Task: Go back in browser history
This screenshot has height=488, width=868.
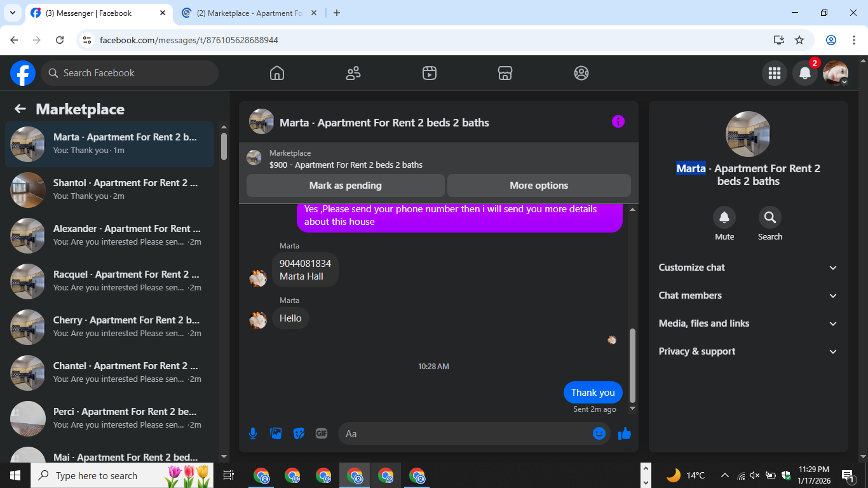Action: click(x=14, y=40)
